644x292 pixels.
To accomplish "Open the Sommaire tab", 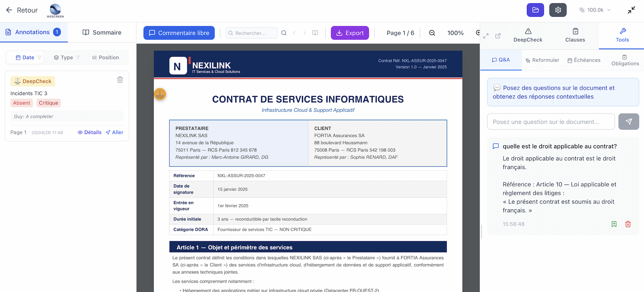I will (102, 32).
